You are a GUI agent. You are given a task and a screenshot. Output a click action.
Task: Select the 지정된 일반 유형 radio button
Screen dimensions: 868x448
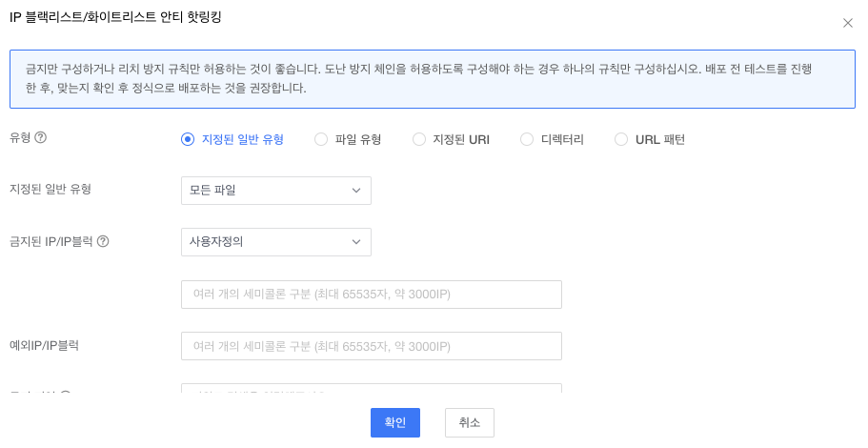point(188,139)
